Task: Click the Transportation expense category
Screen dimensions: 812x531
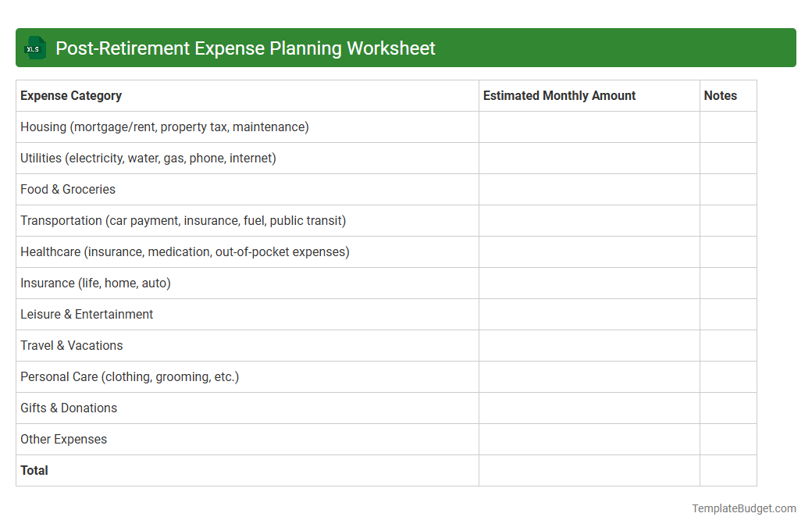Action: [183, 220]
